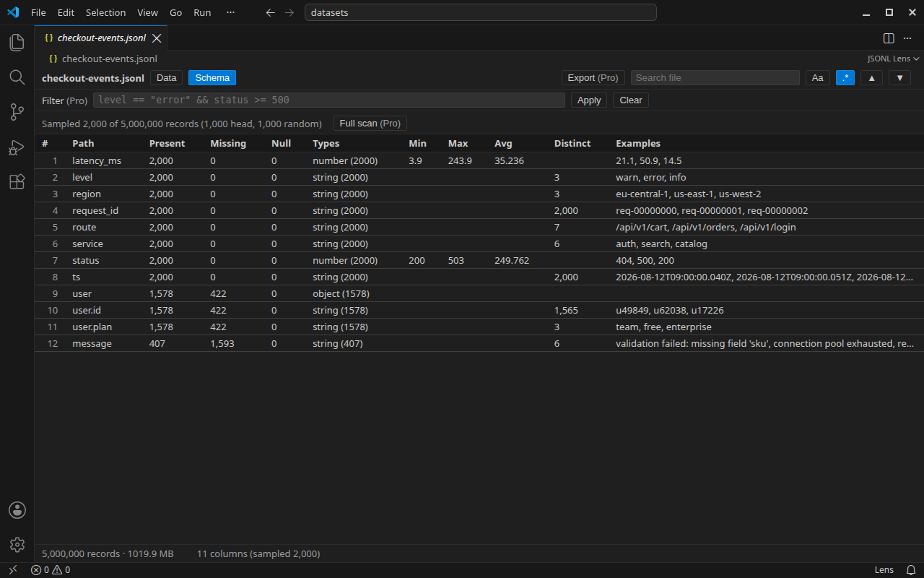Open the Accounts menu icon
This screenshot has height=578, width=924.
pyautogui.click(x=17, y=510)
